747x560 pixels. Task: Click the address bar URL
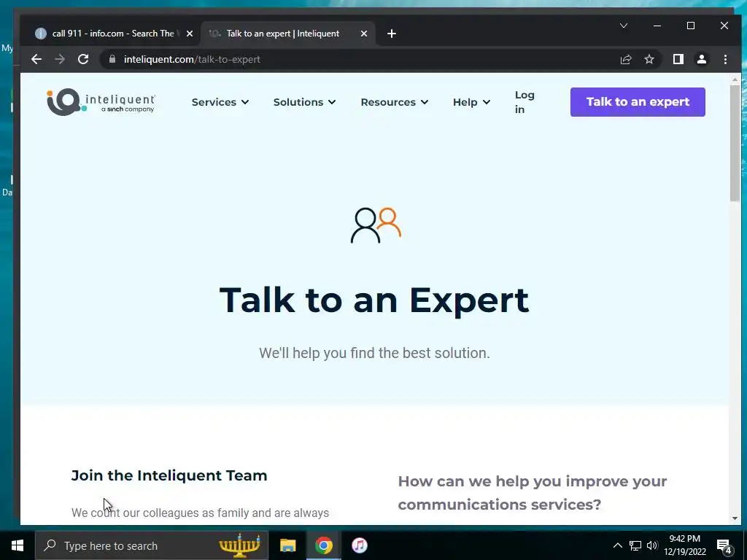coord(192,59)
